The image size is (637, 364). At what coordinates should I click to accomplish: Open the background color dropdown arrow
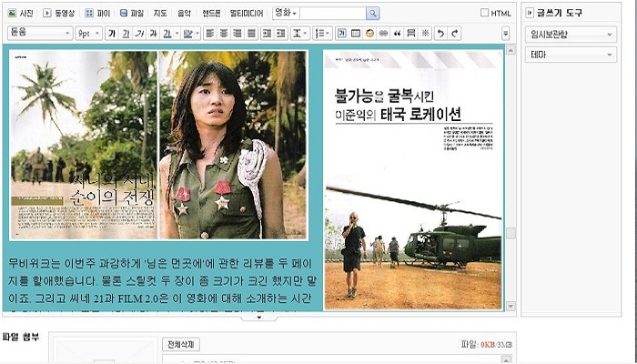[x=197, y=34]
